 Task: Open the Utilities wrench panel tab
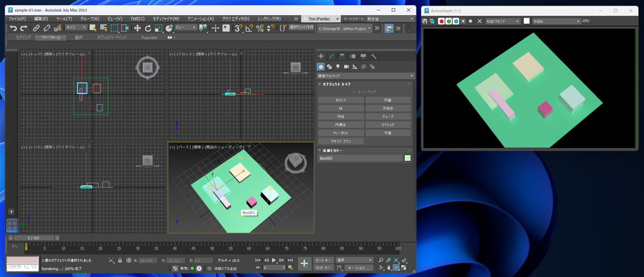point(374,57)
